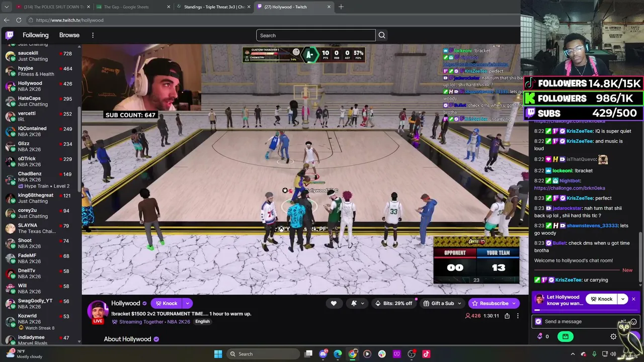Show hidden system tray icons
Viewport: 644px width, 362px height.
tap(573, 354)
